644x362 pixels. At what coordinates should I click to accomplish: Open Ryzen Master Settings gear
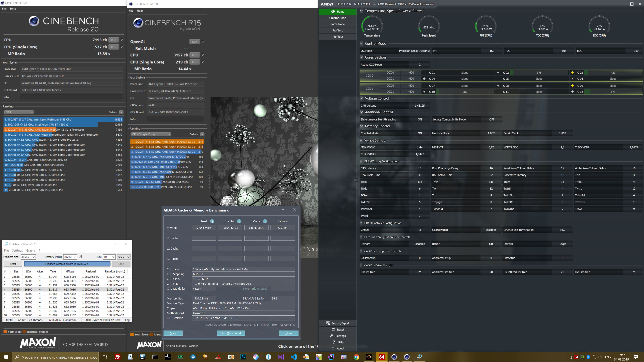pos(332,336)
